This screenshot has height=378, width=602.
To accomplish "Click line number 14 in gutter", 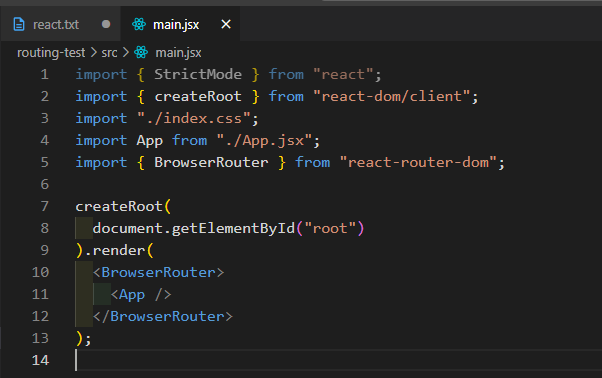I will pyautogui.click(x=40, y=360).
